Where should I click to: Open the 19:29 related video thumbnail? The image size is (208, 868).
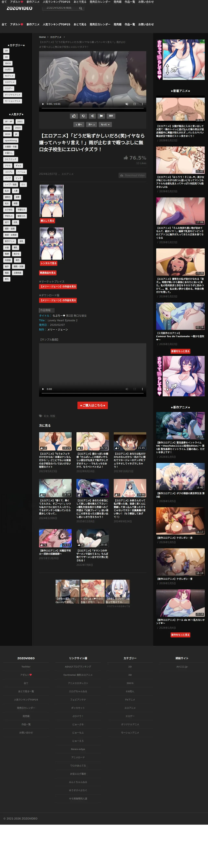pyautogui.click(x=55, y=441)
